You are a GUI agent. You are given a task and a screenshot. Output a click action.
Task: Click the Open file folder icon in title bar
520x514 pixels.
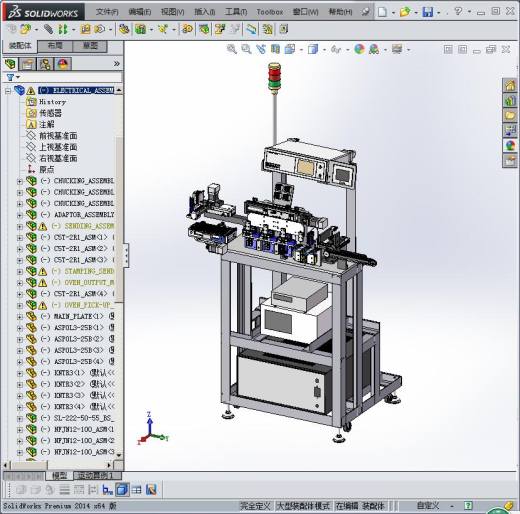[x=405, y=12]
